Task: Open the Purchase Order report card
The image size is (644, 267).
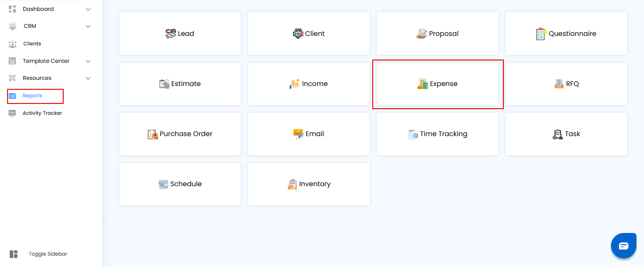Action: point(180,134)
